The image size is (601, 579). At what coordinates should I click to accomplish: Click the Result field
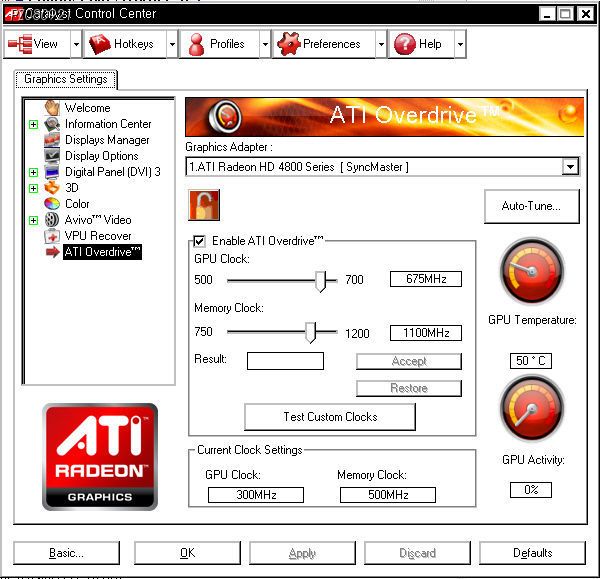tap(285, 361)
